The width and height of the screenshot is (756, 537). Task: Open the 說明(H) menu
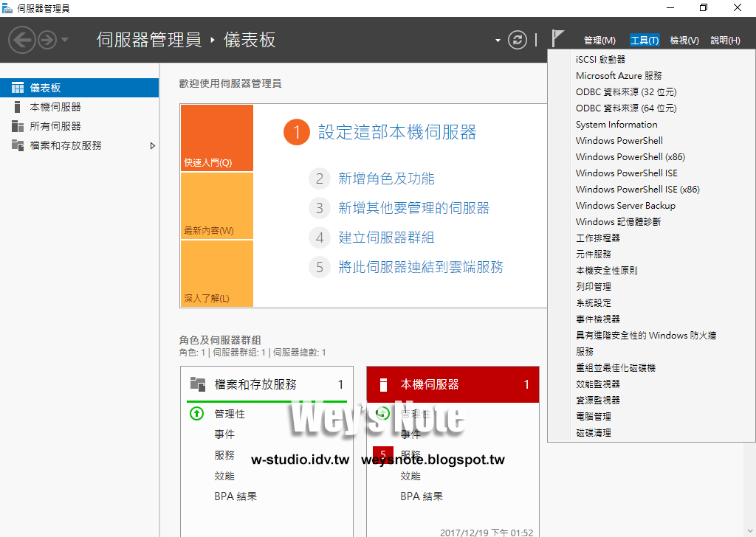point(725,41)
